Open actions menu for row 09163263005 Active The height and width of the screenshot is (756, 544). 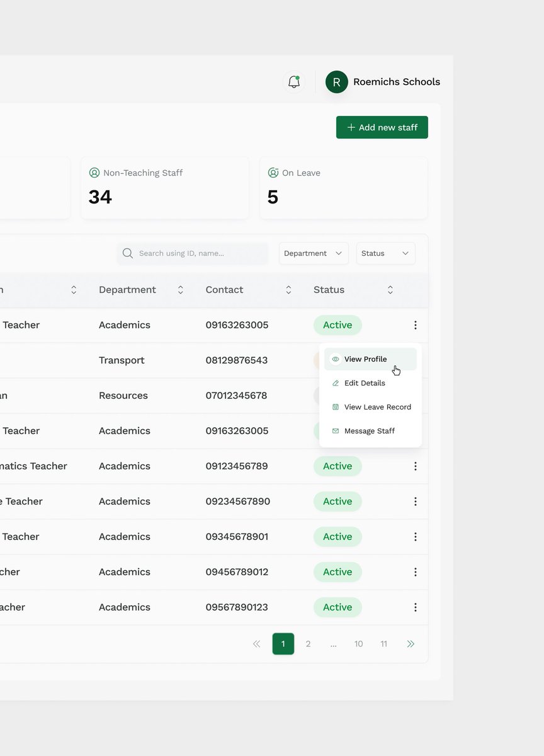click(416, 325)
